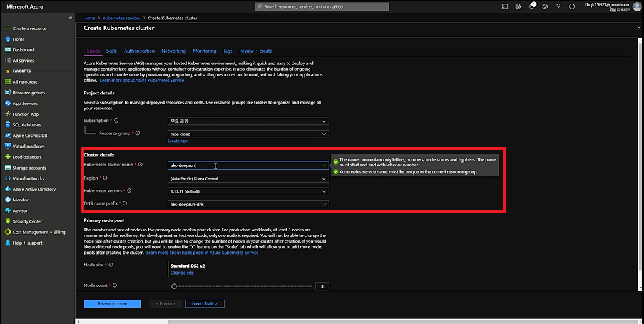Image resolution: width=644 pixels, height=324 pixels.
Task: Click the Virtual machines icon
Action: click(8, 146)
